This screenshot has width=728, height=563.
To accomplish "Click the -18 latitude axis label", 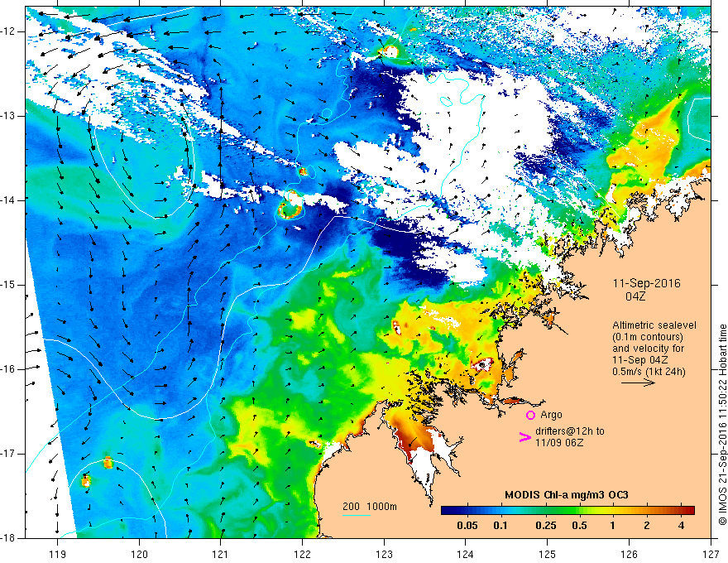I will tap(8, 538).
